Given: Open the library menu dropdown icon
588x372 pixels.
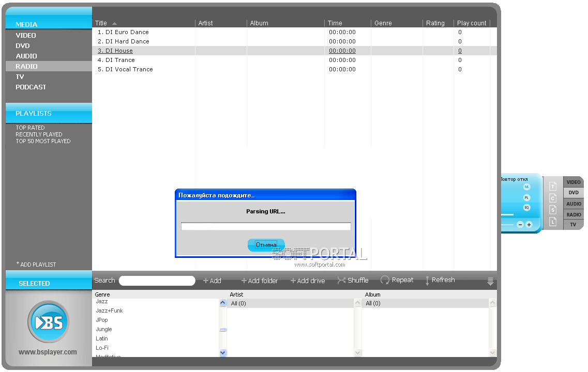Looking at the screenshot, I should click(x=490, y=282).
